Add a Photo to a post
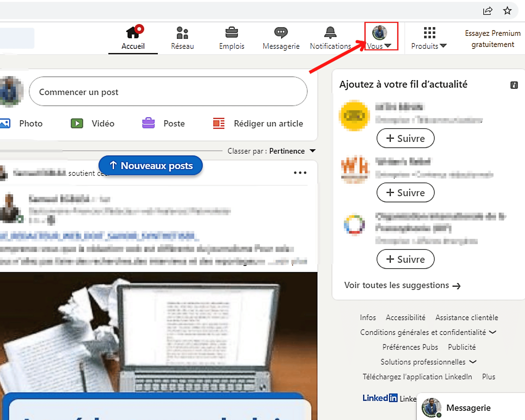This screenshot has height=420, width=525. pyautogui.click(x=22, y=123)
